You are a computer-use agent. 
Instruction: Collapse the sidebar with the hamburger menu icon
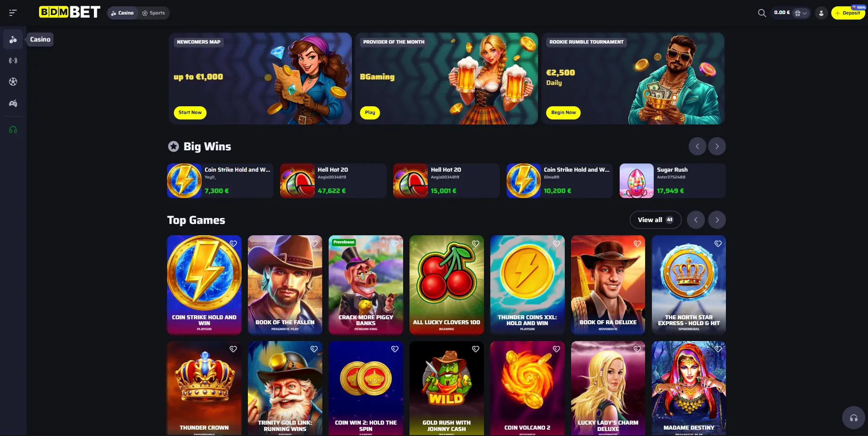(x=13, y=13)
